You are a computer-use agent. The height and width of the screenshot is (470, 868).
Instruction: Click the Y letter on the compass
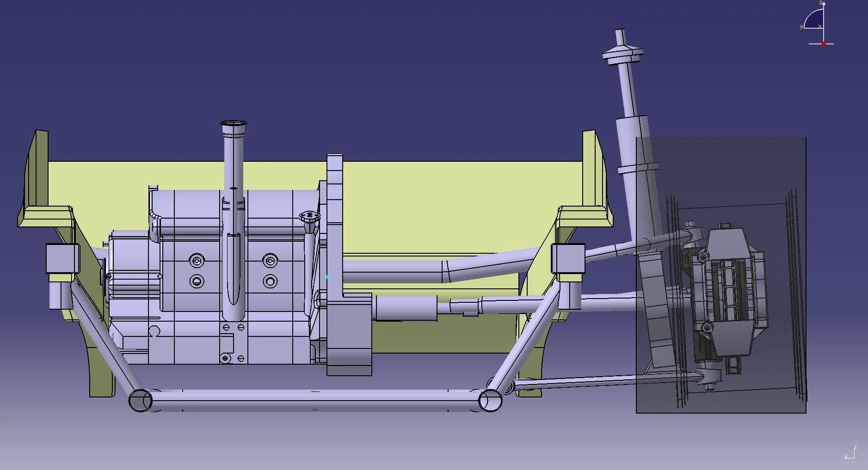click(x=801, y=27)
